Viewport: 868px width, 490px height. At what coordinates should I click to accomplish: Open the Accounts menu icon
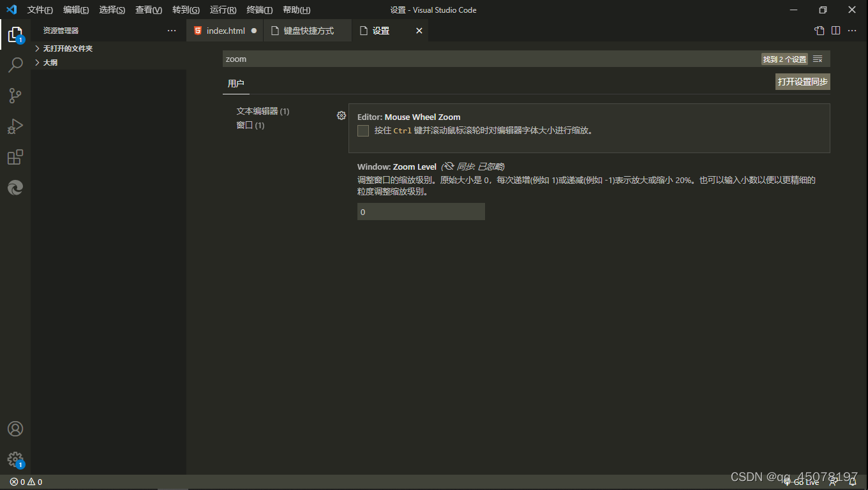(x=15, y=429)
